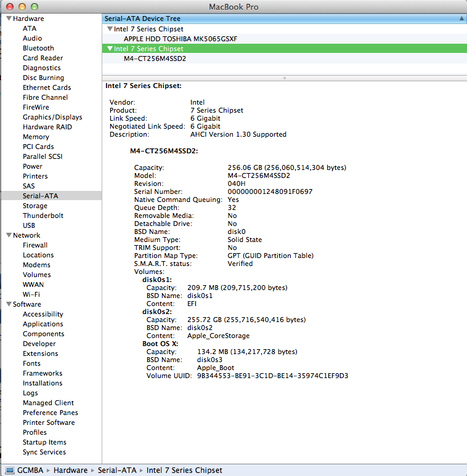
Task: Open Profiles software entry
Action: point(35,432)
